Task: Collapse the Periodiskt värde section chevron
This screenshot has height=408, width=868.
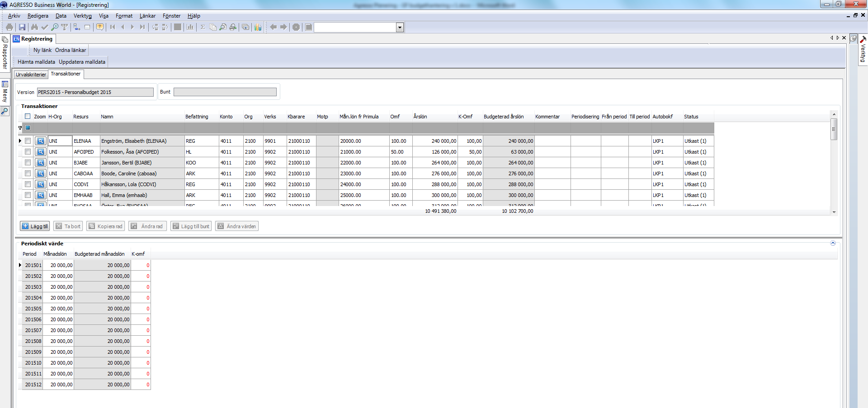Action: coord(833,243)
